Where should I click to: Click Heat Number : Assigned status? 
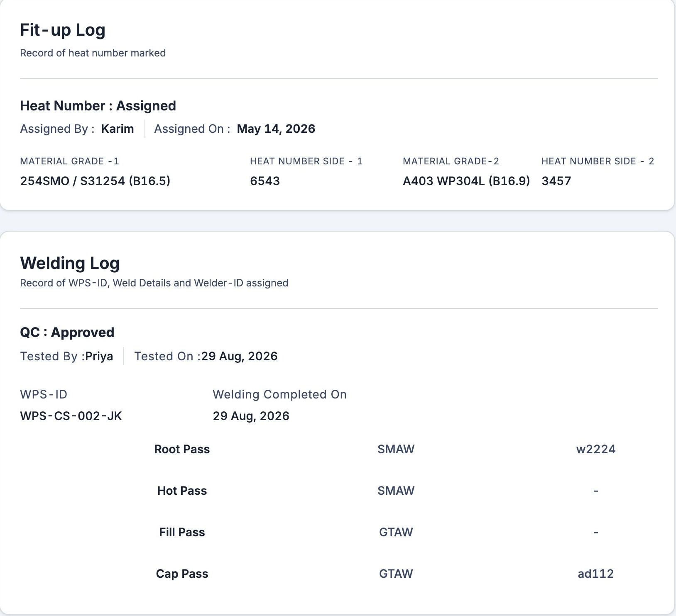[x=98, y=106]
